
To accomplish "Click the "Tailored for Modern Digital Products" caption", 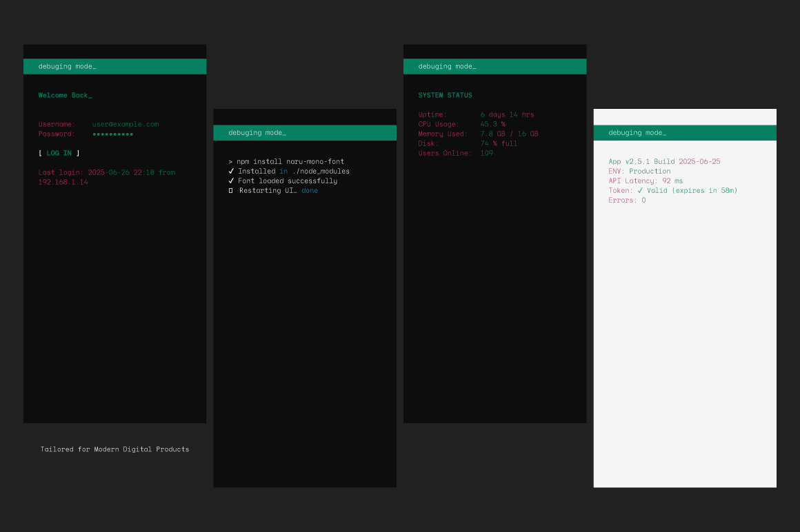I will click(114, 449).
